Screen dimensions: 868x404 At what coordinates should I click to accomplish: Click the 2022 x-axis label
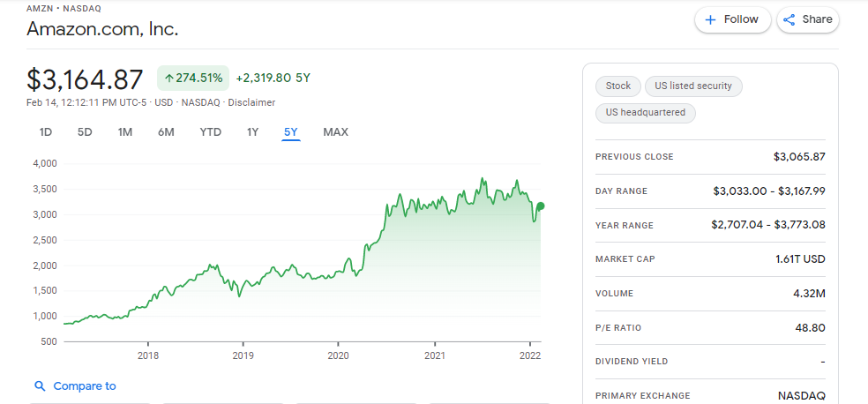530,355
